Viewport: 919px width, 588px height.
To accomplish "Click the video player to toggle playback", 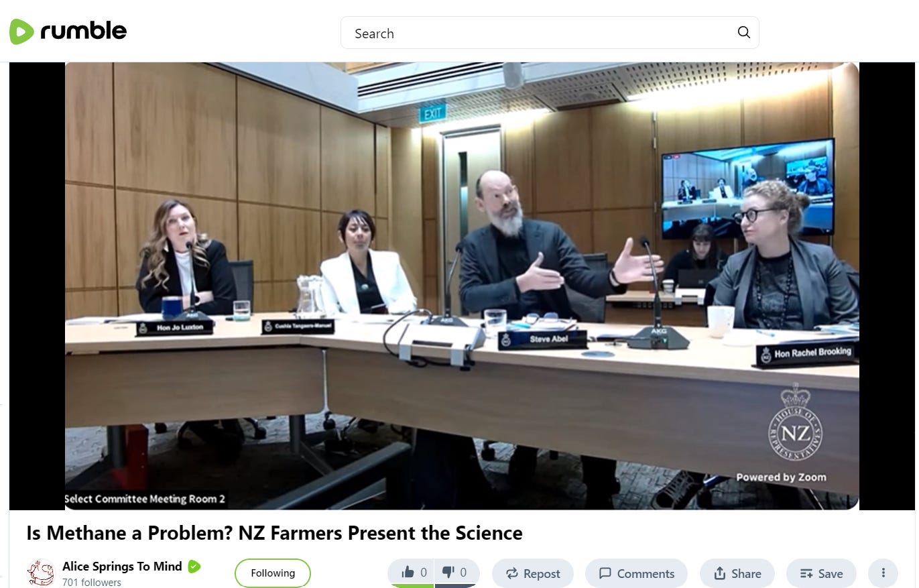I will [x=462, y=286].
